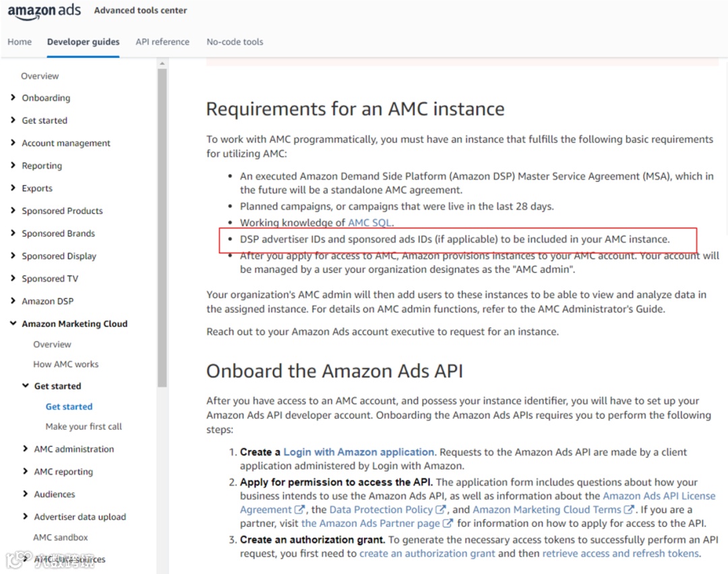
Task: Expand Sponsored Brands chevron
Action: (13, 233)
